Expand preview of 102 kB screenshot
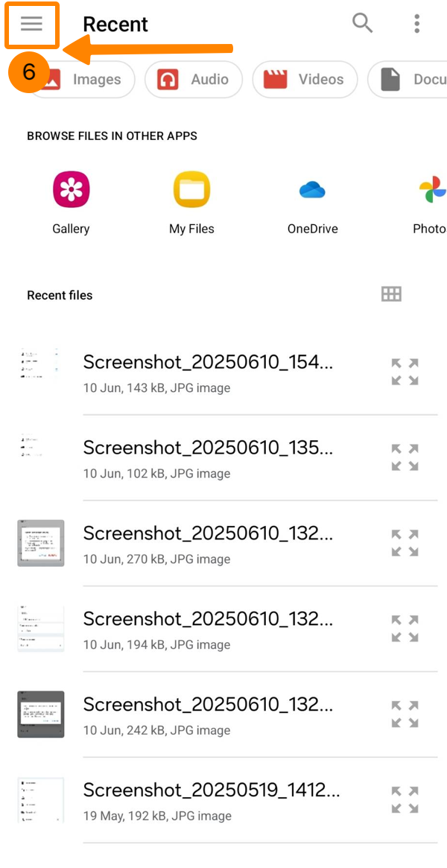 [405, 457]
